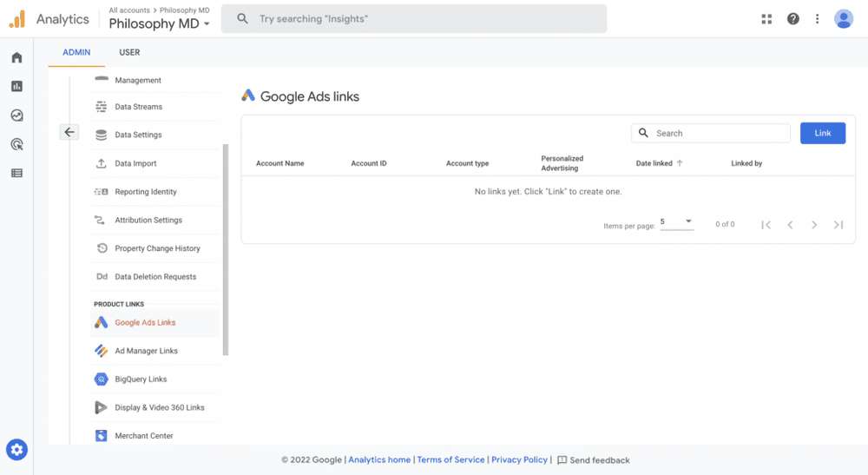Click the Display & Video 360 icon
The height and width of the screenshot is (475, 868).
101,407
